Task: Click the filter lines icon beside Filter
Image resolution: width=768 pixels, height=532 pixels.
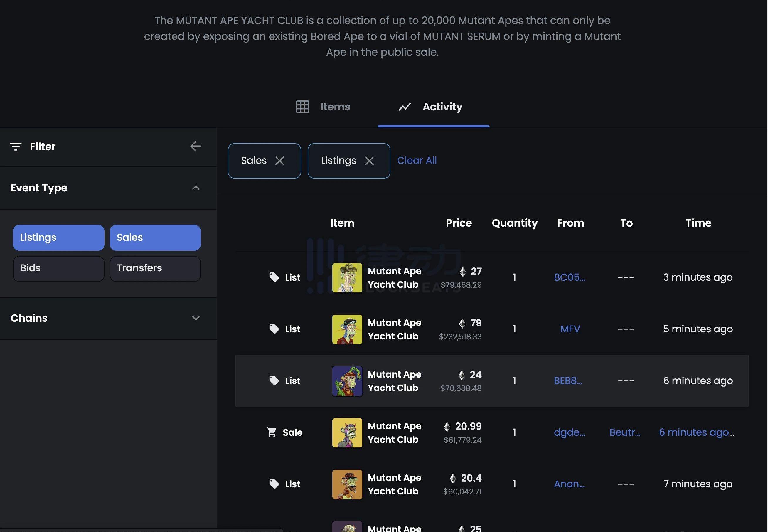Action: 16,147
